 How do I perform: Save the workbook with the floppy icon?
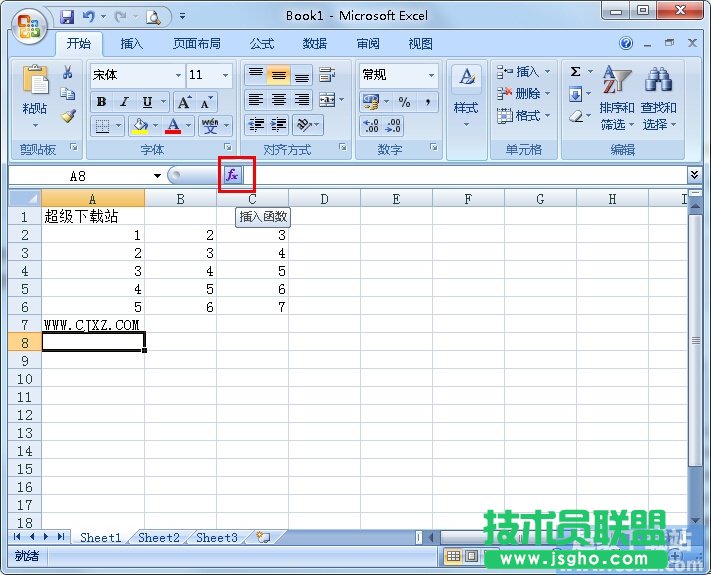67,17
